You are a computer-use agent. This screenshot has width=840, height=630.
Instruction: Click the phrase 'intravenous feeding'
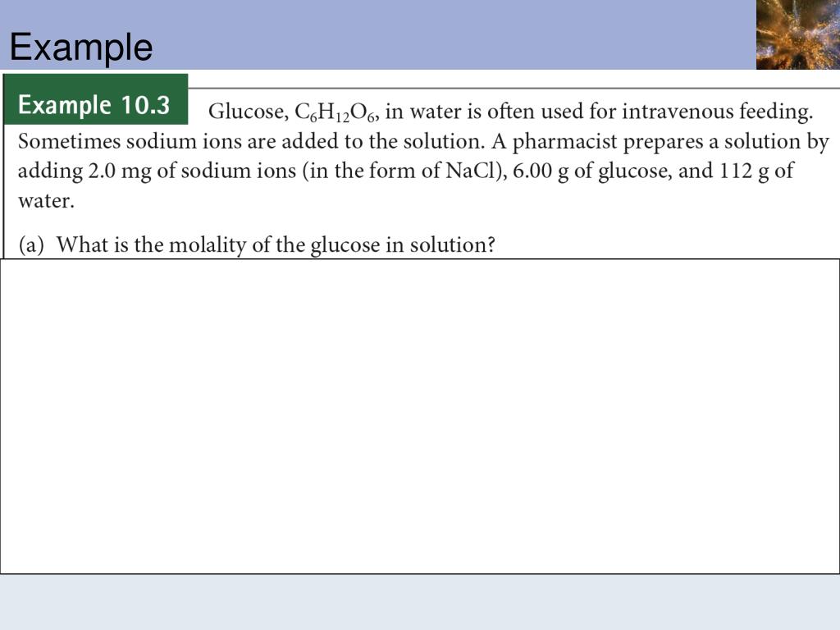(717, 112)
